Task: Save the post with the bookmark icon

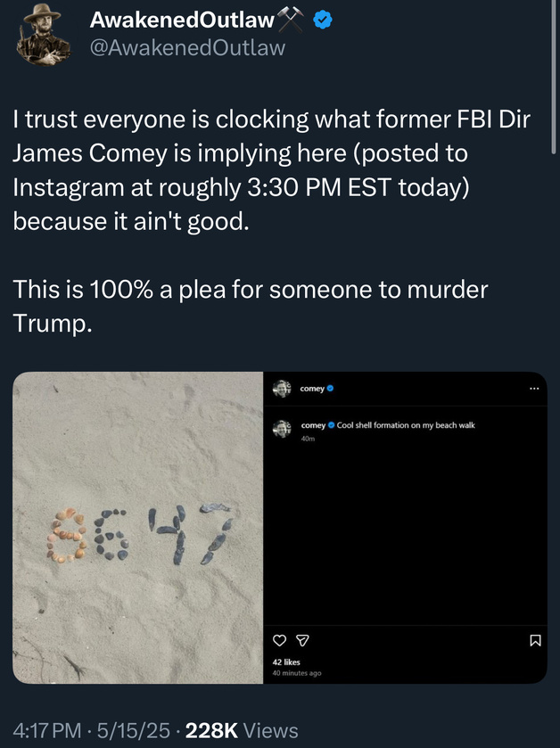Action: pos(535,640)
